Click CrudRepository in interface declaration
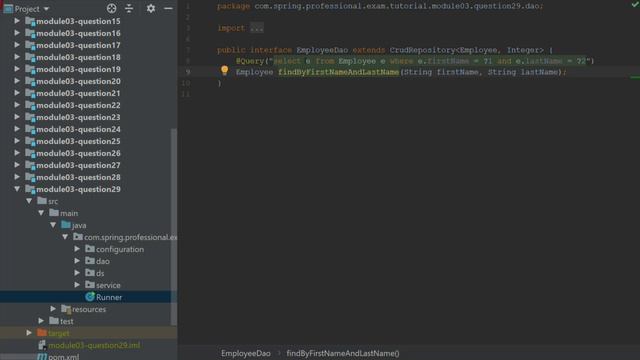The width and height of the screenshot is (640, 360). 422,50
